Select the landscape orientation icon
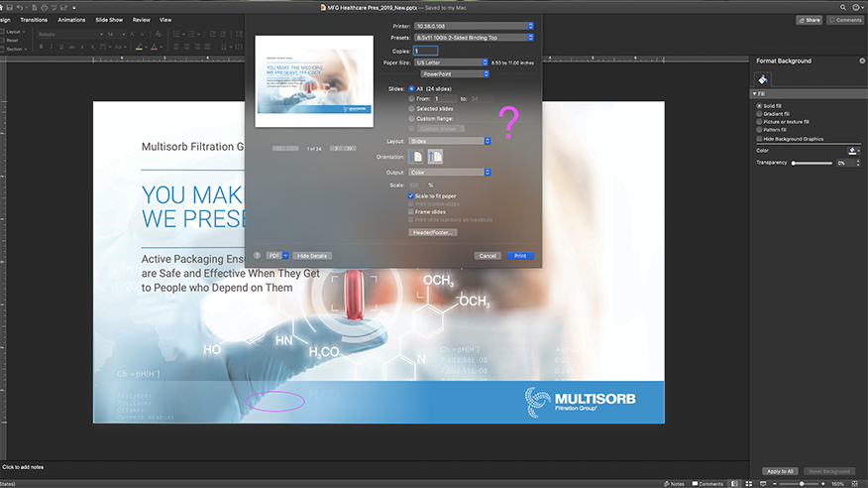 (x=435, y=157)
